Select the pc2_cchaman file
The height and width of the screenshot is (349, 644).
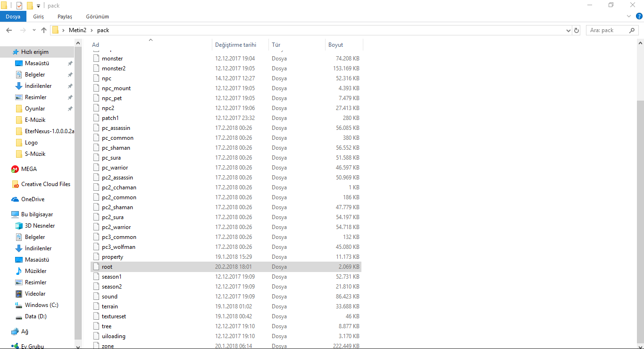pos(226,187)
